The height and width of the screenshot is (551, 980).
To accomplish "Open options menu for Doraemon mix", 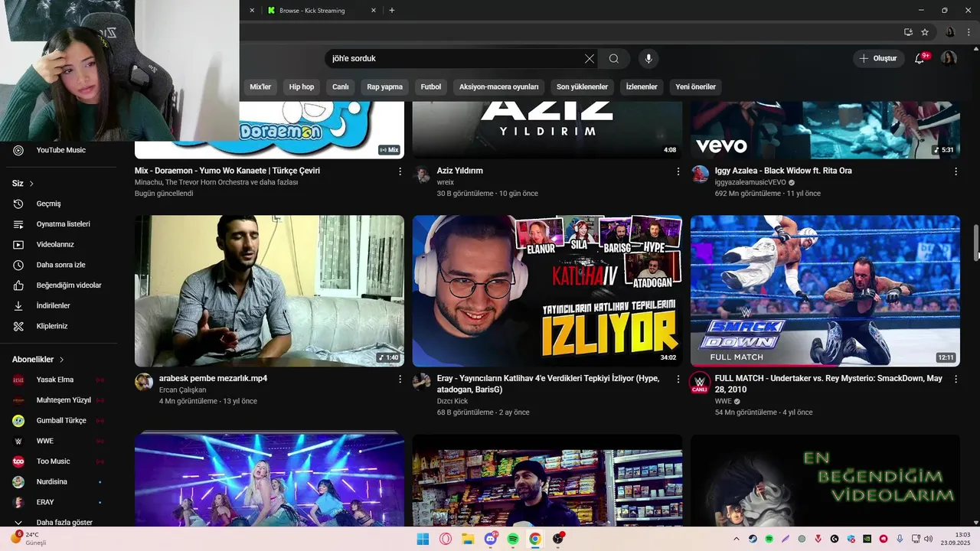I will coord(400,171).
